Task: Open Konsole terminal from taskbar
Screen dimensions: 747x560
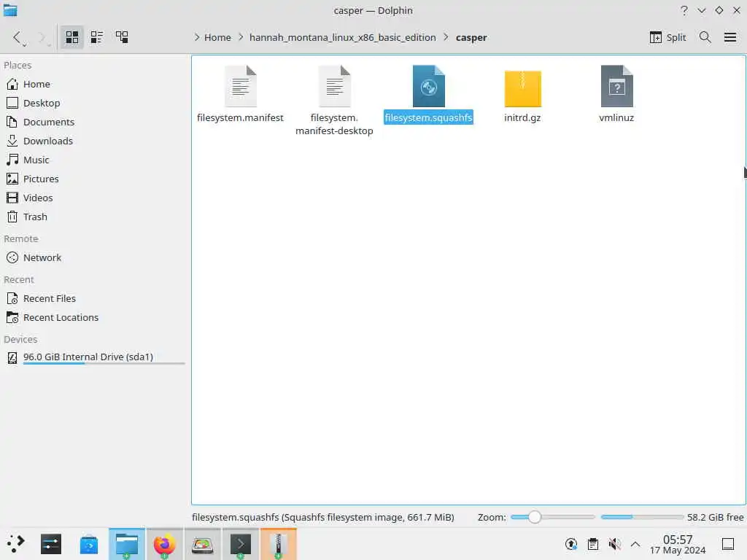Action: pyautogui.click(x=241, y=544)
